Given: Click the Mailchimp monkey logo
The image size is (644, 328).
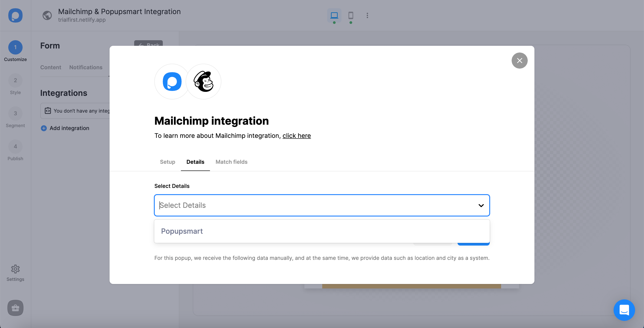Looking at the screenshot, I should click(203, 81).
